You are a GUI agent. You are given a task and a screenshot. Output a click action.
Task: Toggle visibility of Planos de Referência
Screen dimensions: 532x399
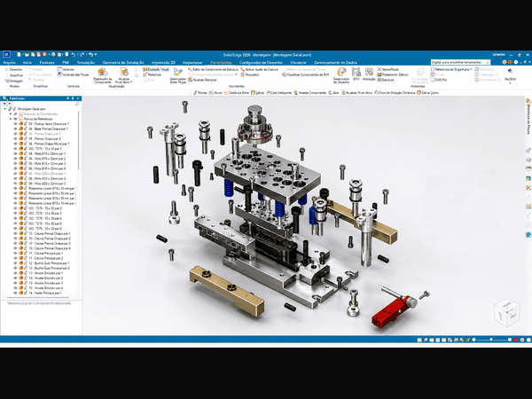(16, 119)
